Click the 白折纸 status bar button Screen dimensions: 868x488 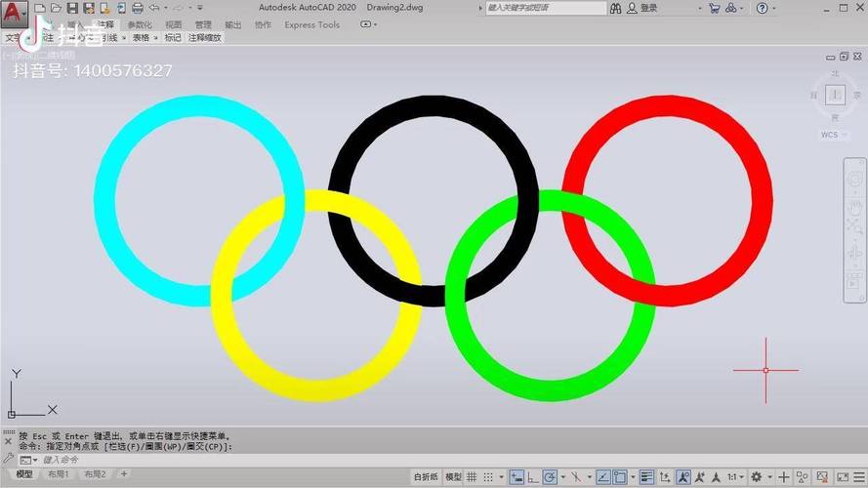[426, 476]
